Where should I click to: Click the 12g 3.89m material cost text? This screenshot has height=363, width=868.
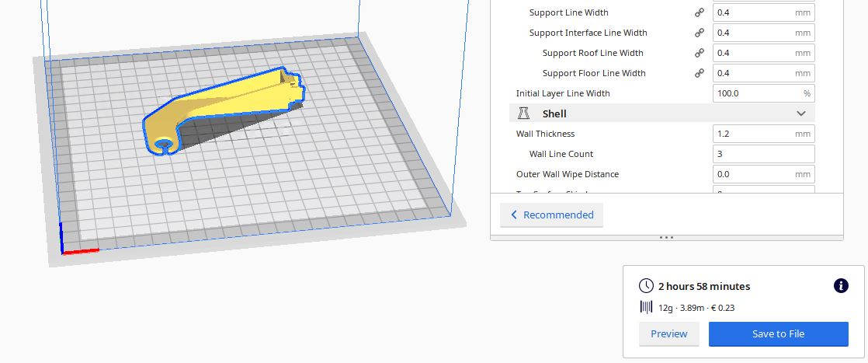click(696, 308)
